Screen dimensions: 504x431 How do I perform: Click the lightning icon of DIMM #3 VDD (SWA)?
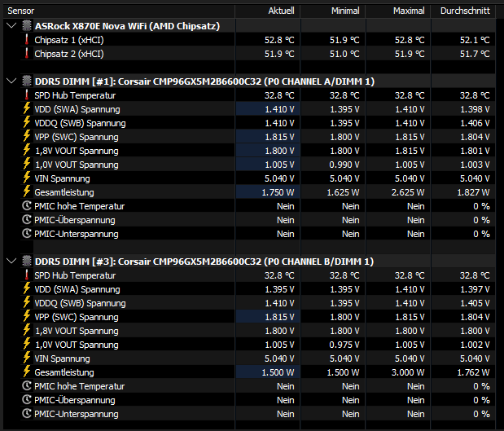click(x=27, y=289)
